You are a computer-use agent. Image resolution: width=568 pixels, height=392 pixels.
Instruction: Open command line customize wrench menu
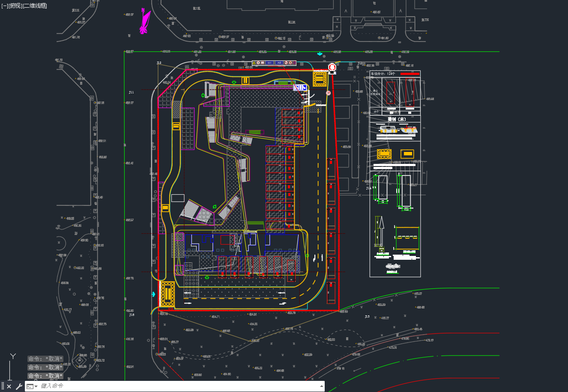(19, 386)
